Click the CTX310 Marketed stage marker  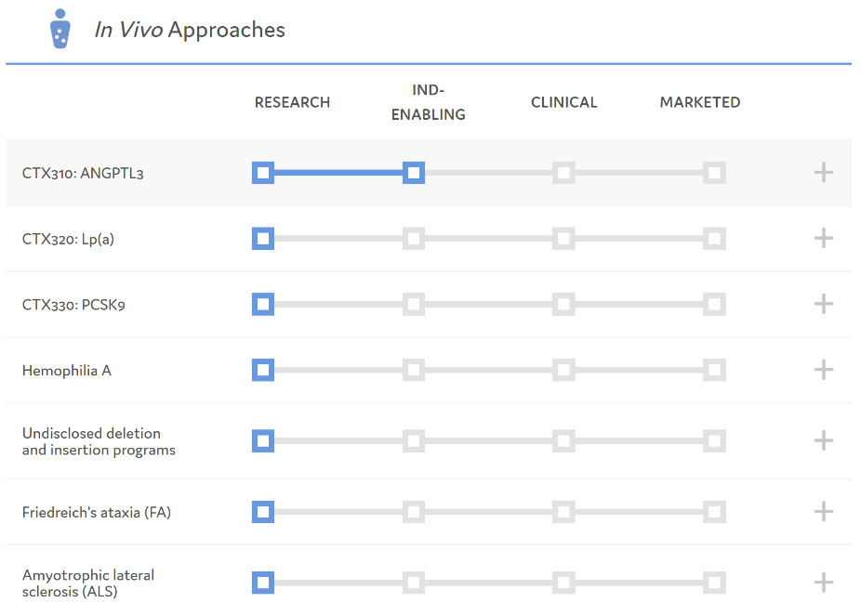pos(714,173)
